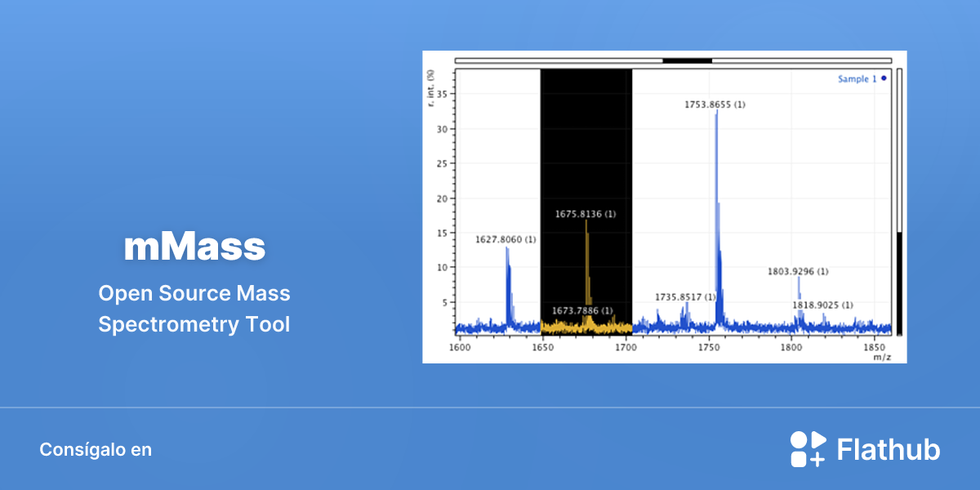
Task: Click the Flathub wordmark text
Action: [x=889, y=450]
